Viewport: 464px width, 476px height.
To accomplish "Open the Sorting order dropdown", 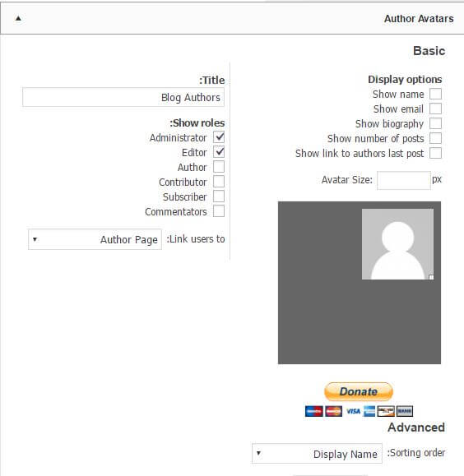I will tap(317, 454).
